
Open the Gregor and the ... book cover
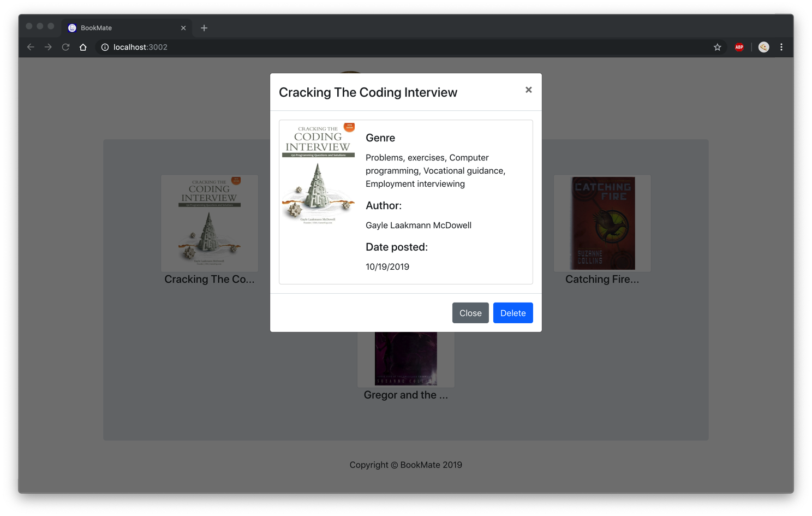coord(406,358)
